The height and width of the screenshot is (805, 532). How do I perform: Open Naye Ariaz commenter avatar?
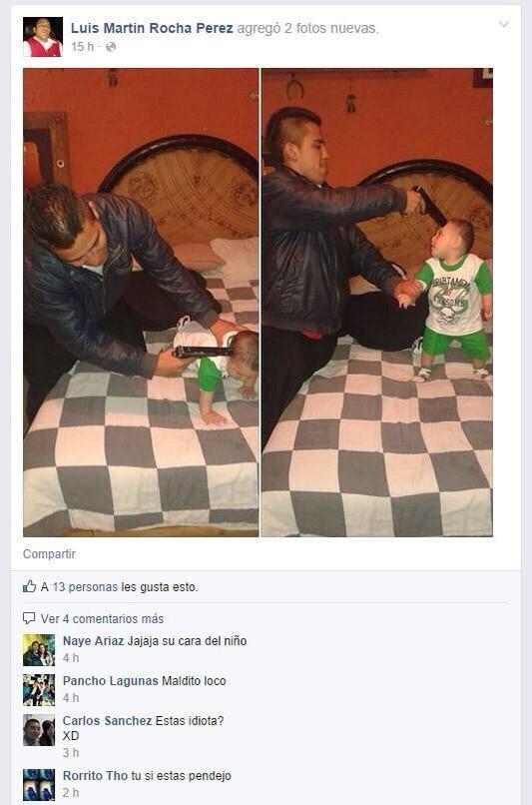[39, 650]
